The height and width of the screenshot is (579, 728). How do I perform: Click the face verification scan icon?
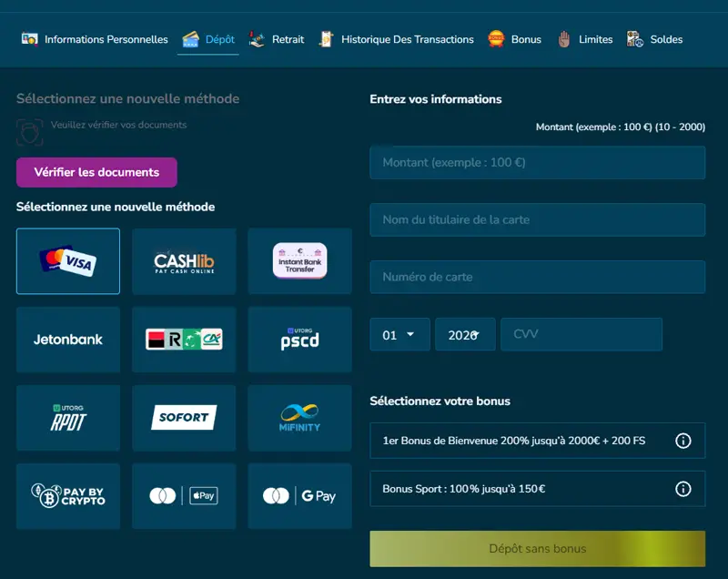30,132
